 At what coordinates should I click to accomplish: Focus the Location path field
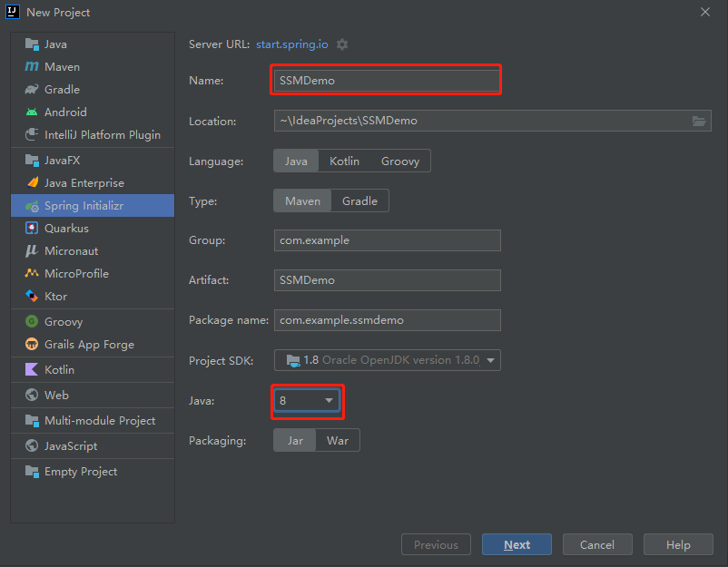point(493,121)
